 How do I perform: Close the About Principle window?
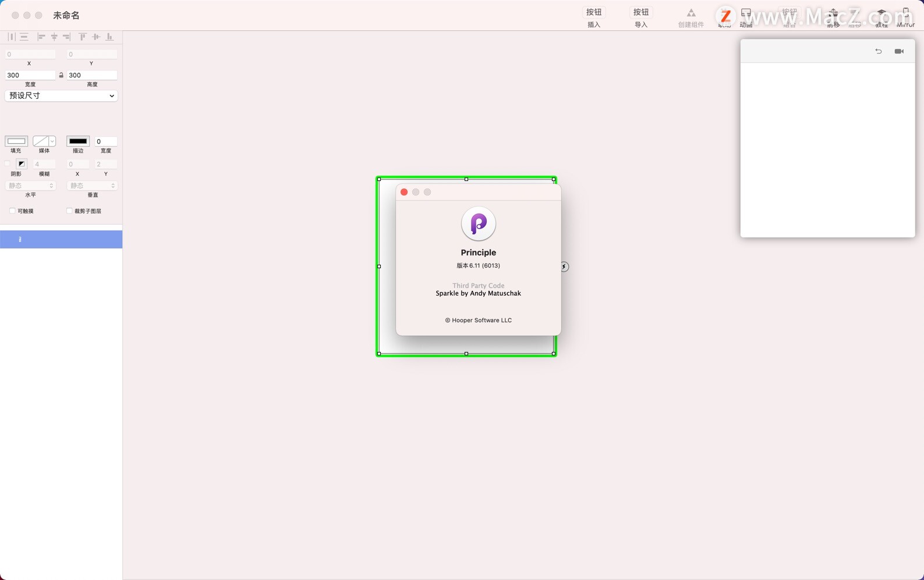coord(404,192)
